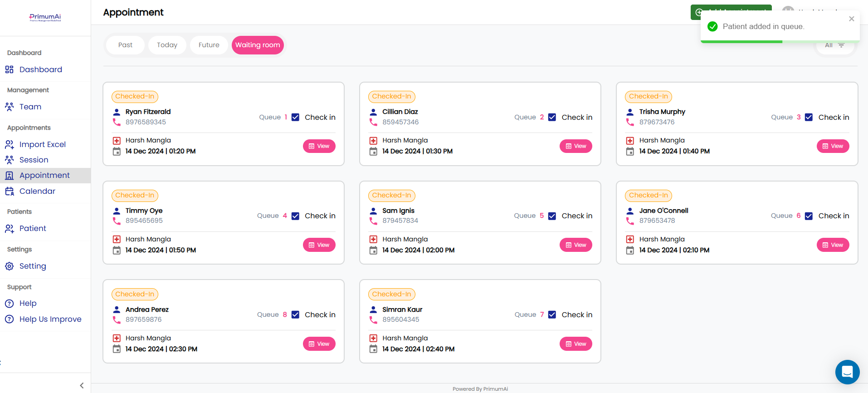Click the Setting gear icon

9,266
